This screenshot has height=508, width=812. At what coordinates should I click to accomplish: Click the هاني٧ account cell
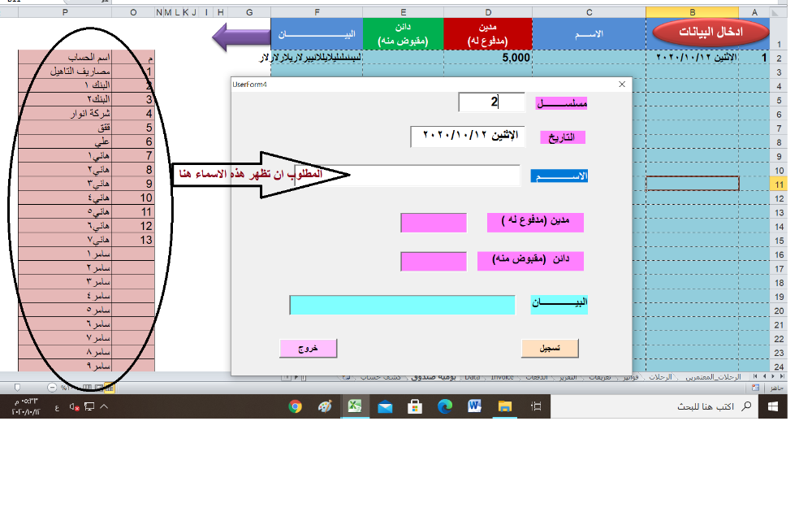(x=65, y=240)
